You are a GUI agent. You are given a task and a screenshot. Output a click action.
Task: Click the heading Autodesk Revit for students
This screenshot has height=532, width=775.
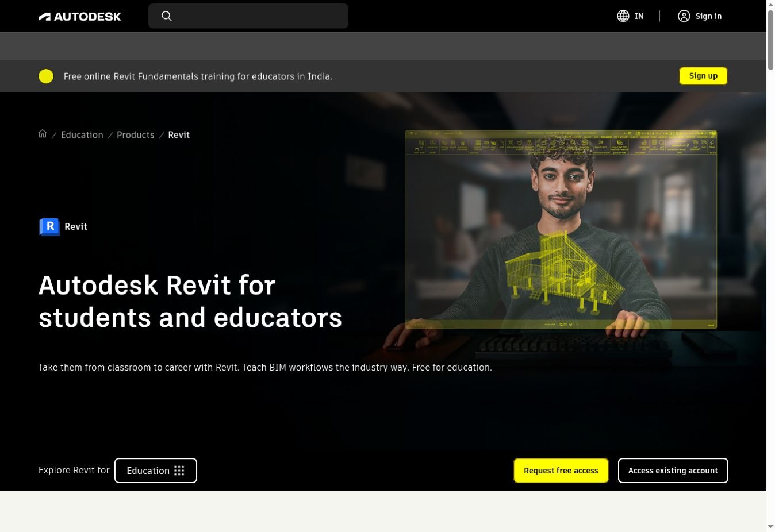pos(190,301)
